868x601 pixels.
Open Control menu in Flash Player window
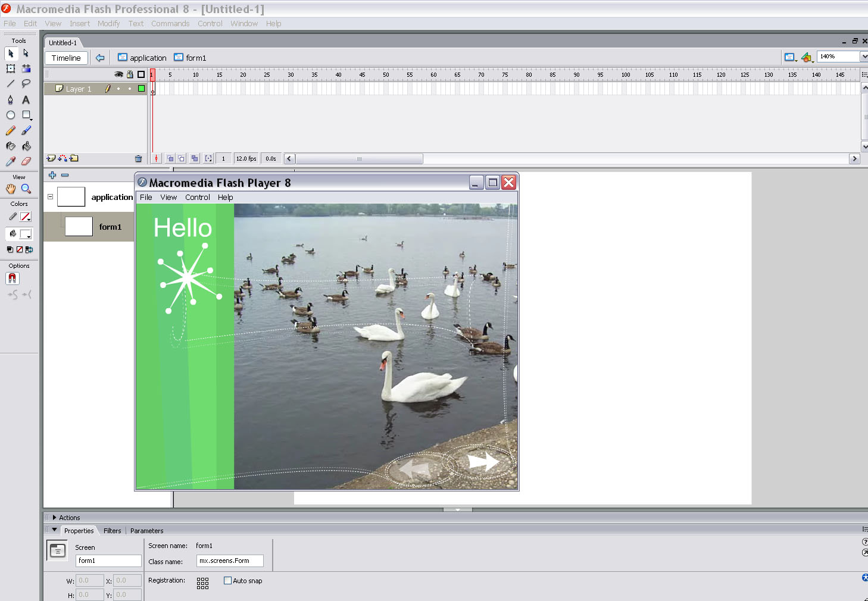click(197, 198)
